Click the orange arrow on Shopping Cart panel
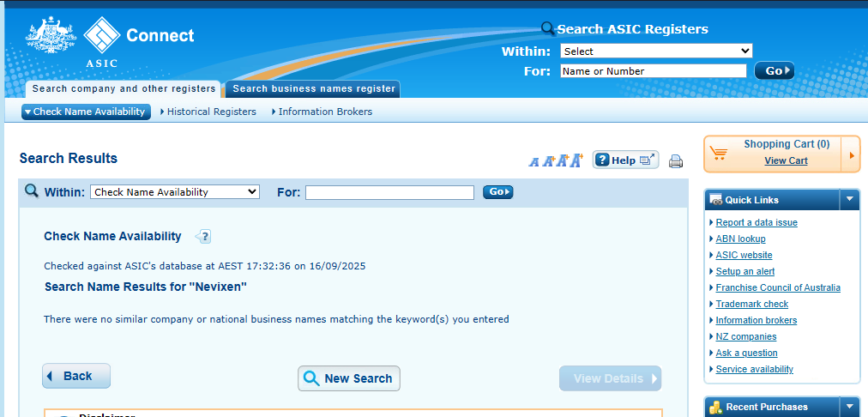The width and height of the screenshot is (868, 417). pos(851,154)
